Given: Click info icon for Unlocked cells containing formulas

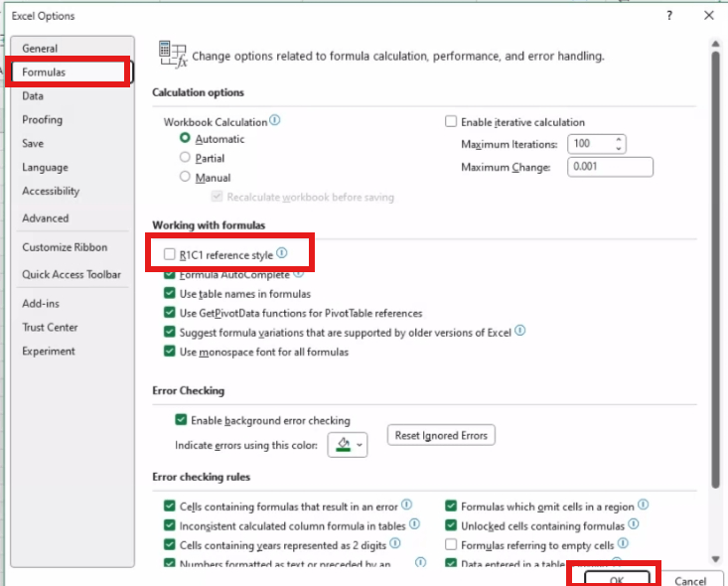Looking at the screenshot, I should tap(634, 524).
